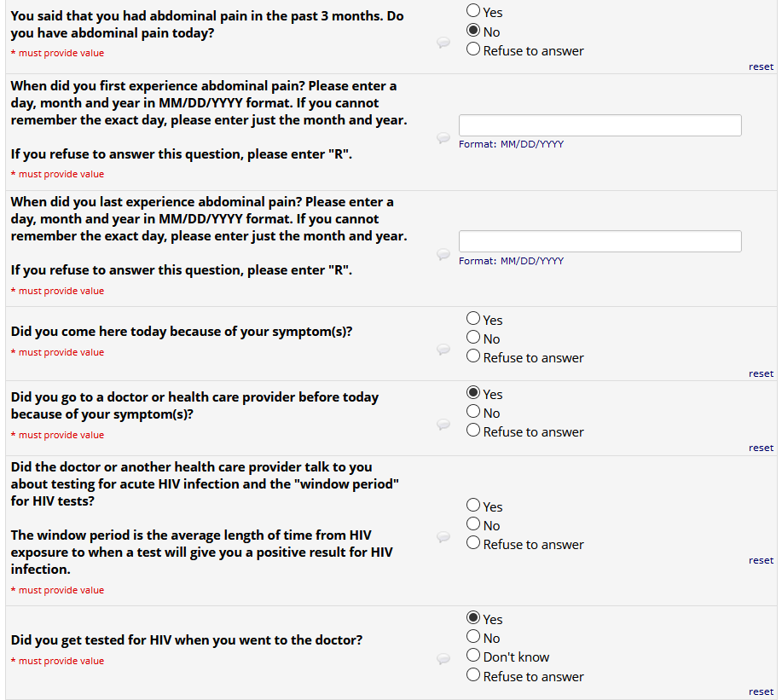Reset the HIV tested answer
This screenshot has height=700, width=782.
(761, 691)
